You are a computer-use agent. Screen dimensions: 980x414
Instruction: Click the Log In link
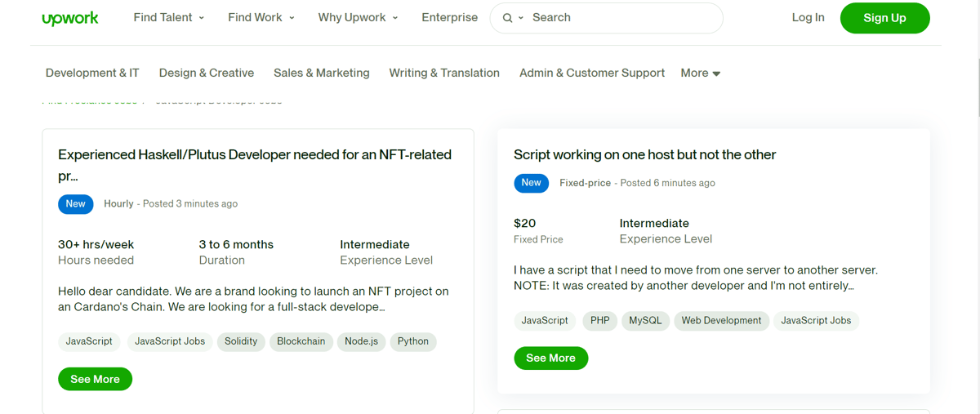[x=808, y=18]
